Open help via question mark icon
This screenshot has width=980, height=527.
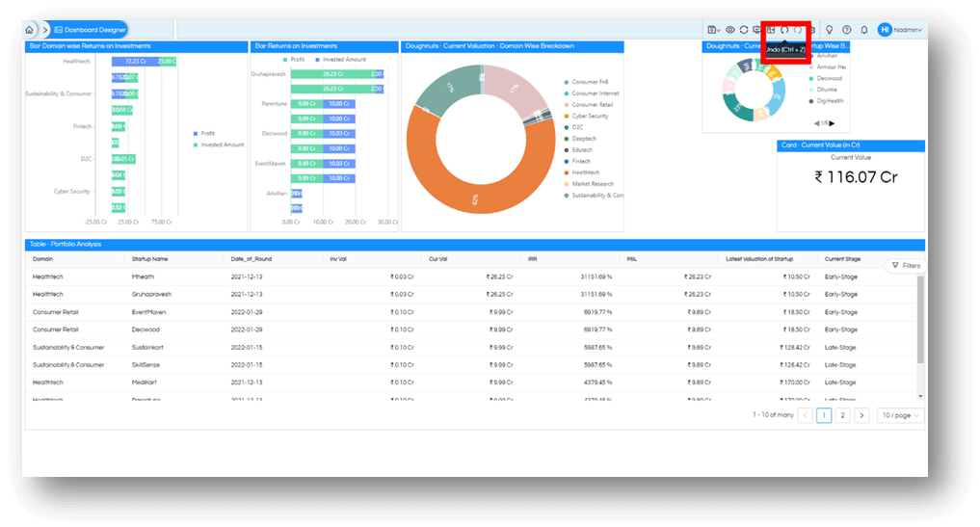click(847, 29)
